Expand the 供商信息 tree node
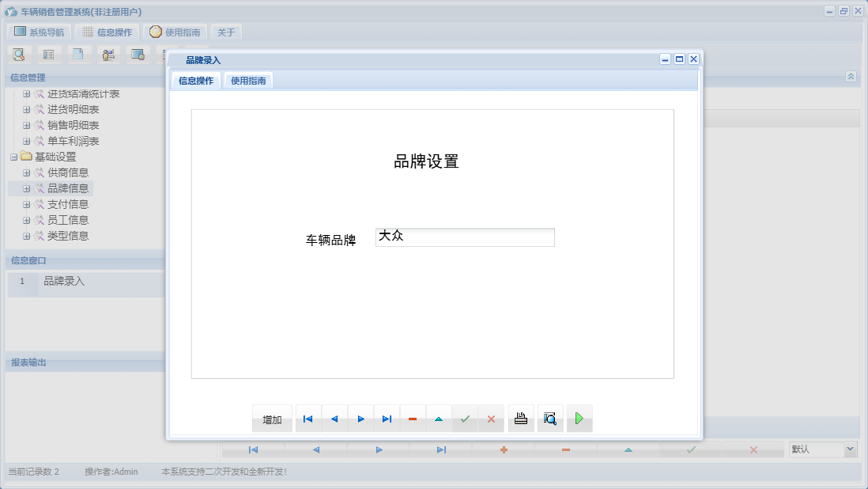 (27, 172)
